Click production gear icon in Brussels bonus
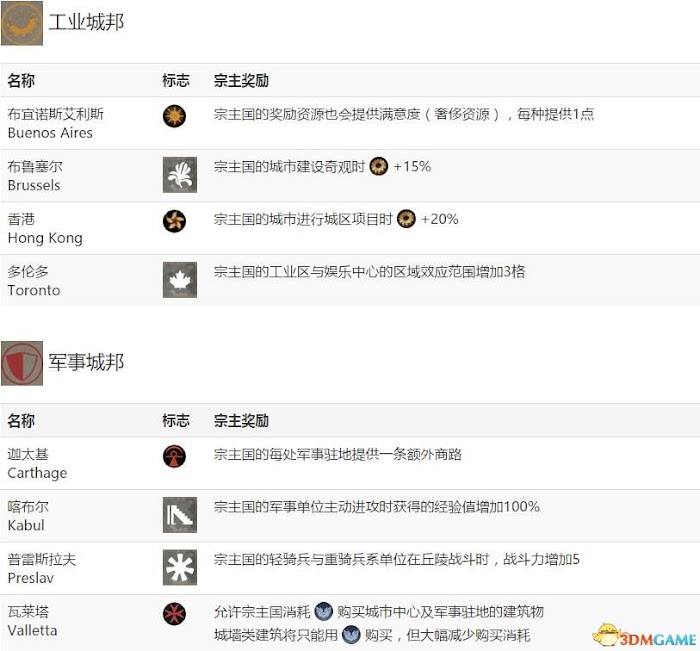The image size is (700, 651). tap(379, 167)
